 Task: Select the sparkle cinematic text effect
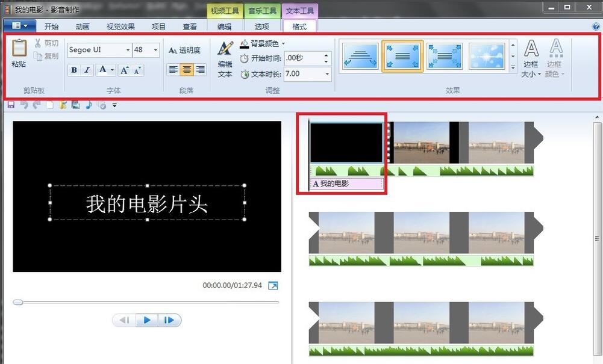(x=487, y=56)
